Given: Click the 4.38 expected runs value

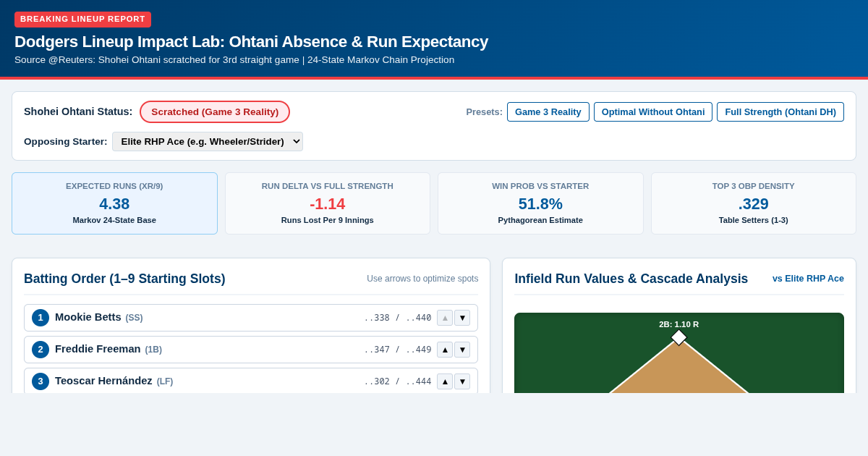Looking at the screenshot, I should [114, 204].
